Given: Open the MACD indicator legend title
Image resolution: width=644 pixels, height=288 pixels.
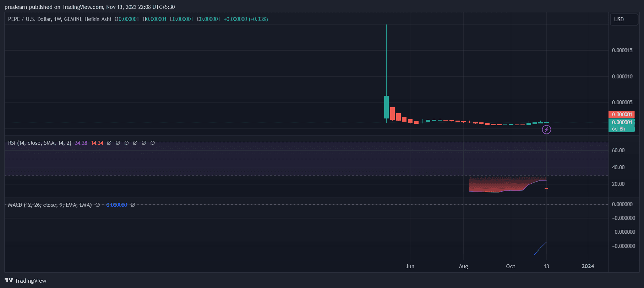Looking at the screenshot, I should click(50, 205).
